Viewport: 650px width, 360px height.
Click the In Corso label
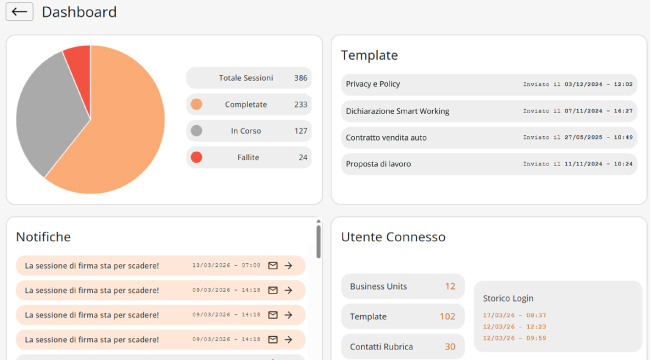(246, 131)
